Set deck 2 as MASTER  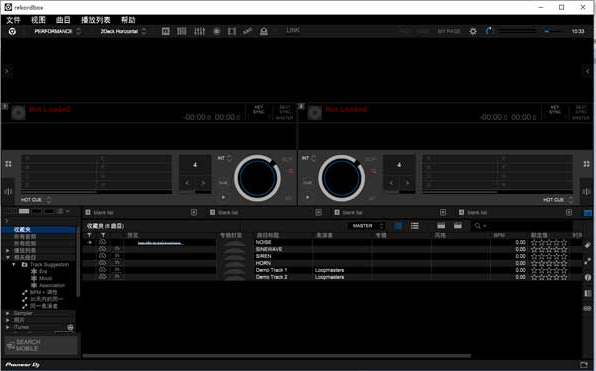click(581, 118)
